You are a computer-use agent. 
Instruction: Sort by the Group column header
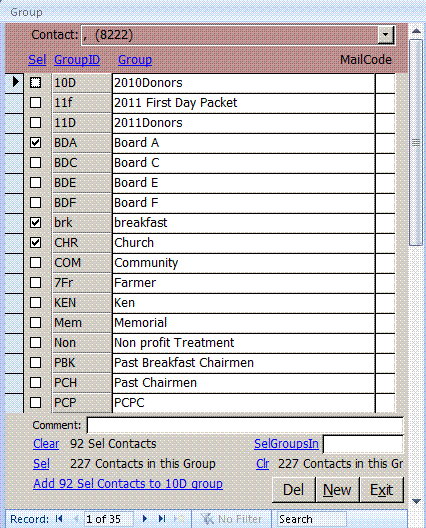click(x=135, y=60)
